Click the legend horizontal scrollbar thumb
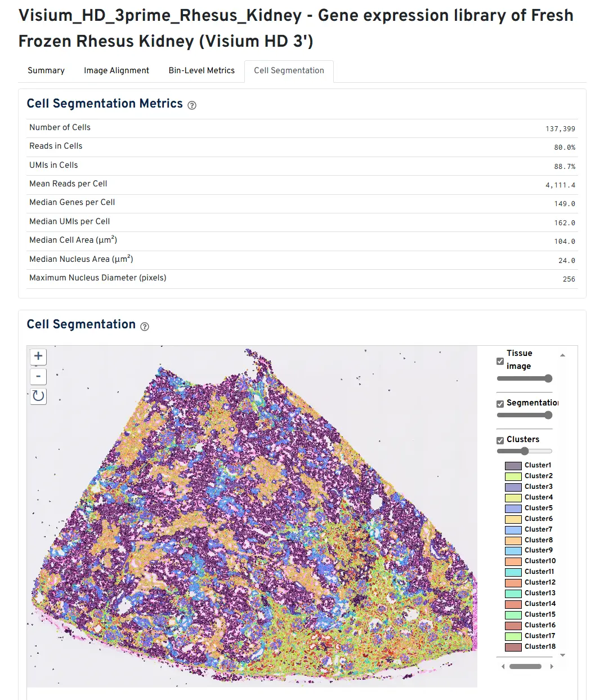This screenshot has width=595, height=700. click(525, 666)
